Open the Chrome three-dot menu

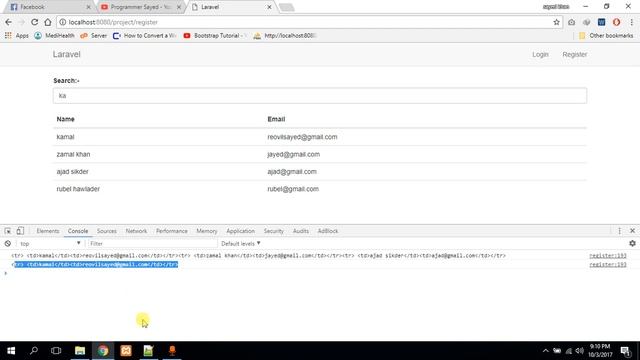[x=631, y=22]
